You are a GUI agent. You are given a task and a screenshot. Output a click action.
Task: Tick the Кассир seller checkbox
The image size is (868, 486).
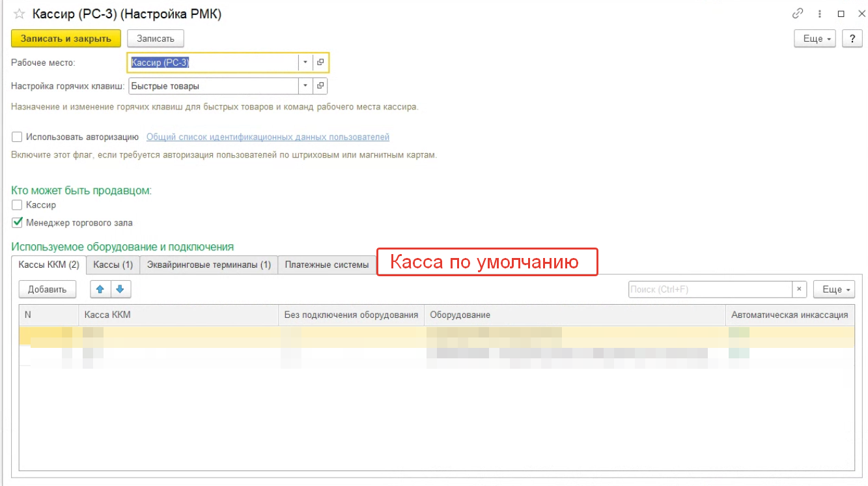coord(17,205)
